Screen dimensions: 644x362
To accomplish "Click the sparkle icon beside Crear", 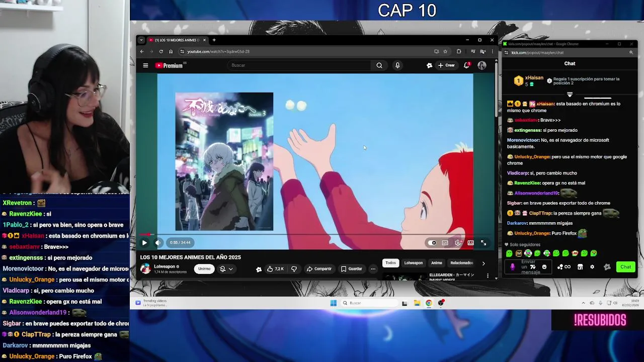I will point(429,65).
